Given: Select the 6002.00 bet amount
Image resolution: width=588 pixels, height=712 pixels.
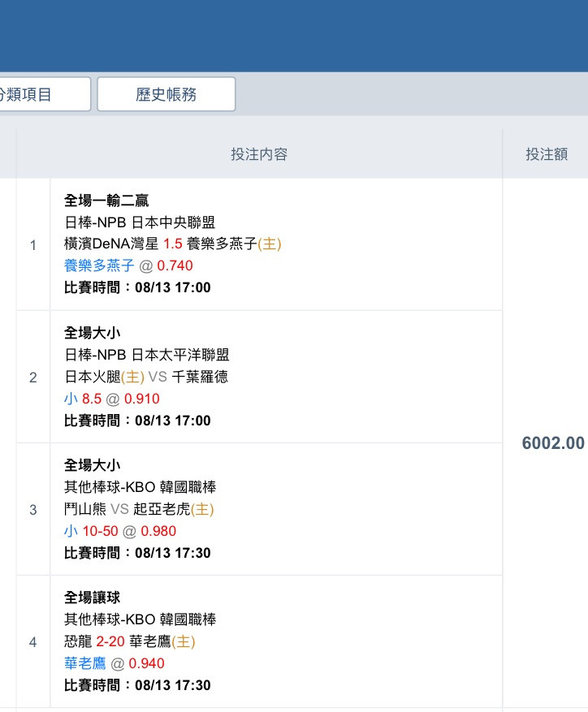Looking at the screenshot, I should (x=553, y=442).
